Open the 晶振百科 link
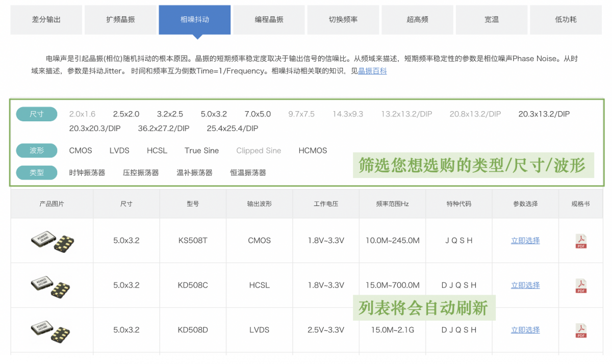 coord(372,71)
